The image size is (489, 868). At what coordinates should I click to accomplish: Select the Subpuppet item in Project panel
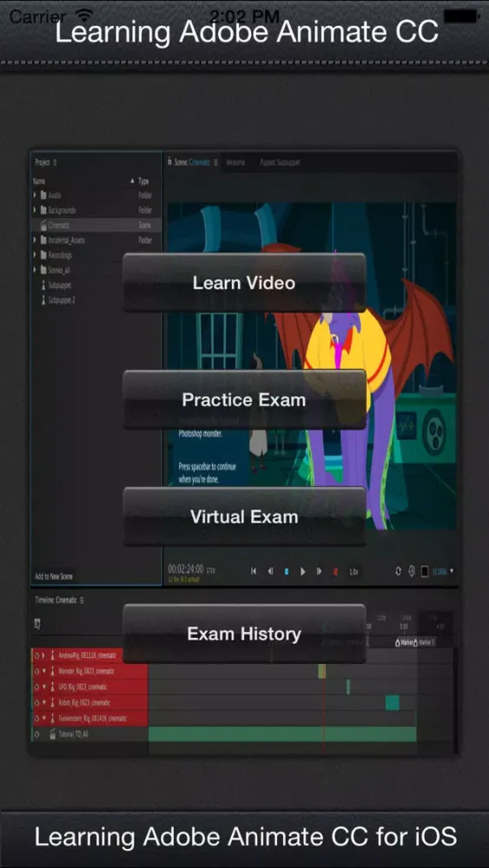[60, 285]
